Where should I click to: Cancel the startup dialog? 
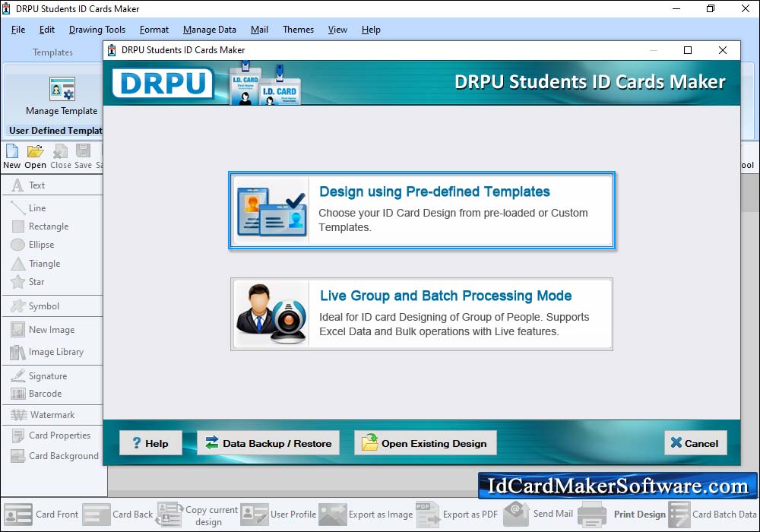(695, 443)
